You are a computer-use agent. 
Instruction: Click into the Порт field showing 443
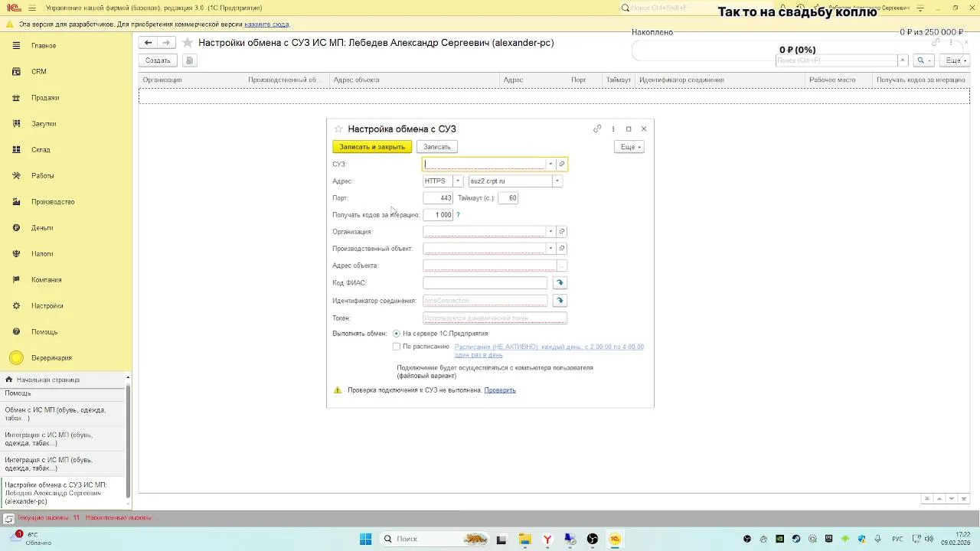(438, 198)
